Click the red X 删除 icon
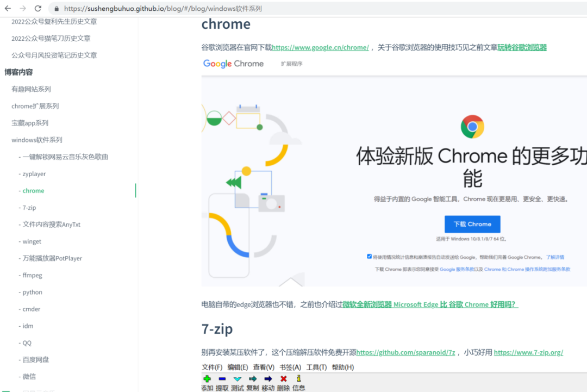The width and height of the screenshot is (587, 392). point(283,379)
